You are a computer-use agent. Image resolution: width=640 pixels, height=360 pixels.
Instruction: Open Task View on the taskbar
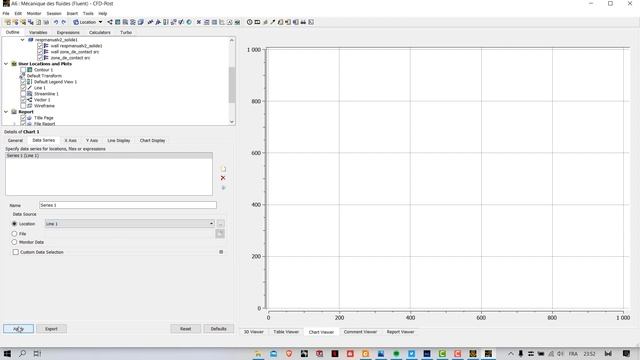pyautogui.click(x=37, y=353)
